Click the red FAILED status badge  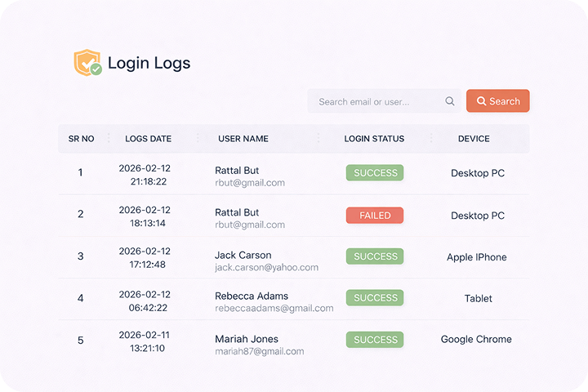pyautogui.click(x=375, y=216)
